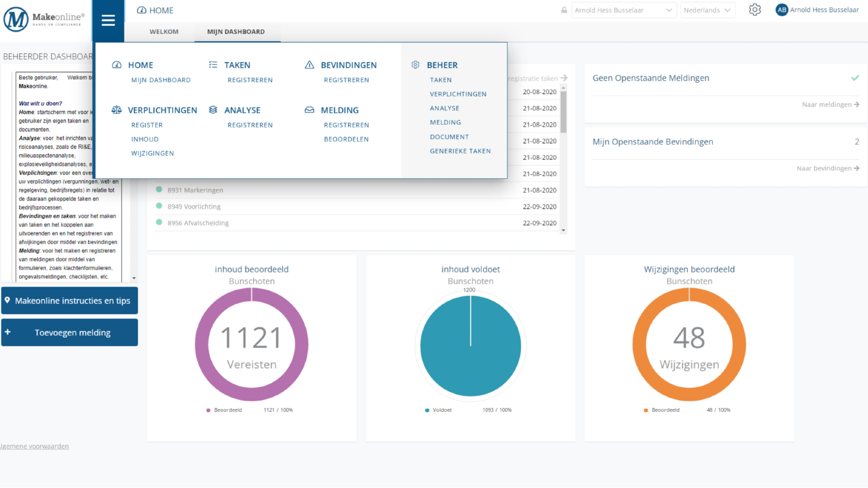Click the Taken checklist icon
The height and width of the screenshot is (488, 868).
[x=213, y=65]
